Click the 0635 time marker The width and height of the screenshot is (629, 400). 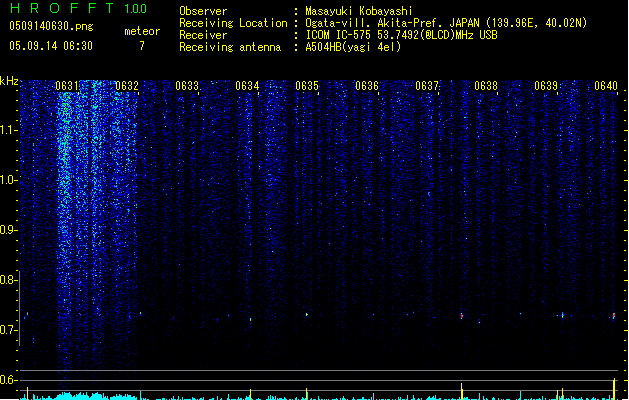coord(307,86)
